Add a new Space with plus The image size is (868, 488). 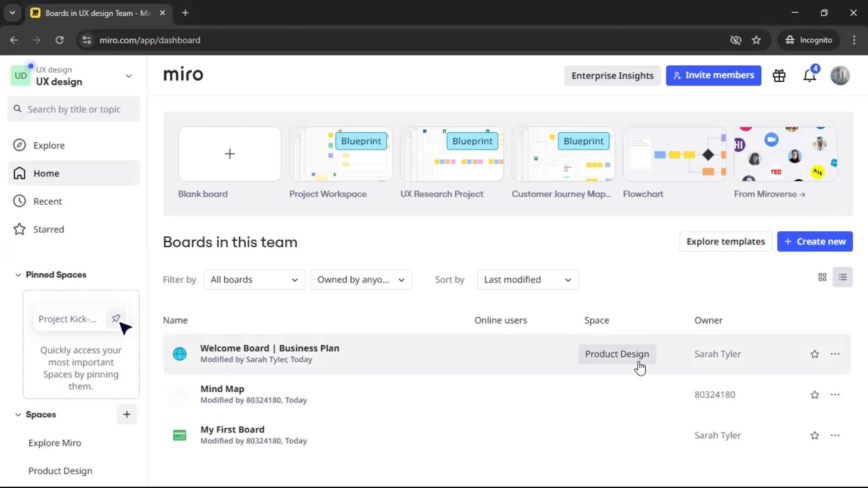pyautogui.click(x=127, y=414)
